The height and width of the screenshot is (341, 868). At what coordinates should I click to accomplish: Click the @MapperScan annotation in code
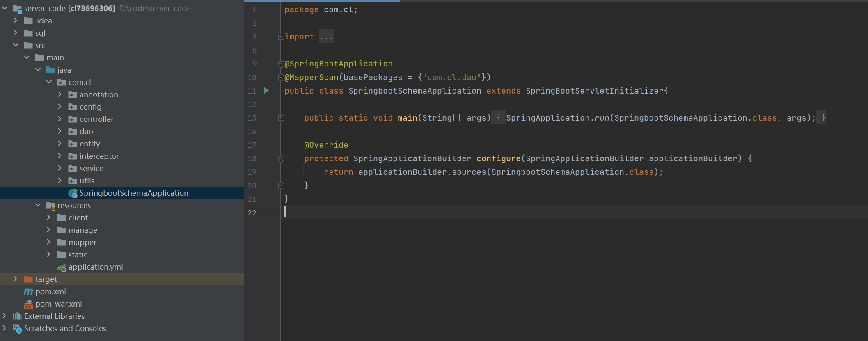click(311, 77)
